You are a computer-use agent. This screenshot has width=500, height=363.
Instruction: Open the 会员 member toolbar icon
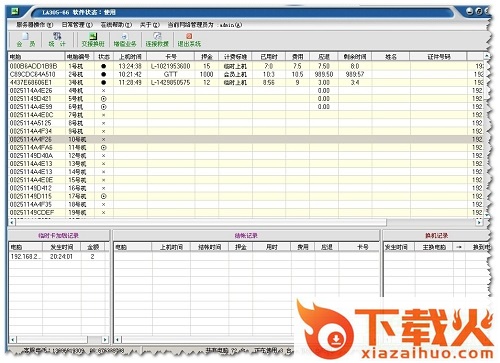(26, 40)
